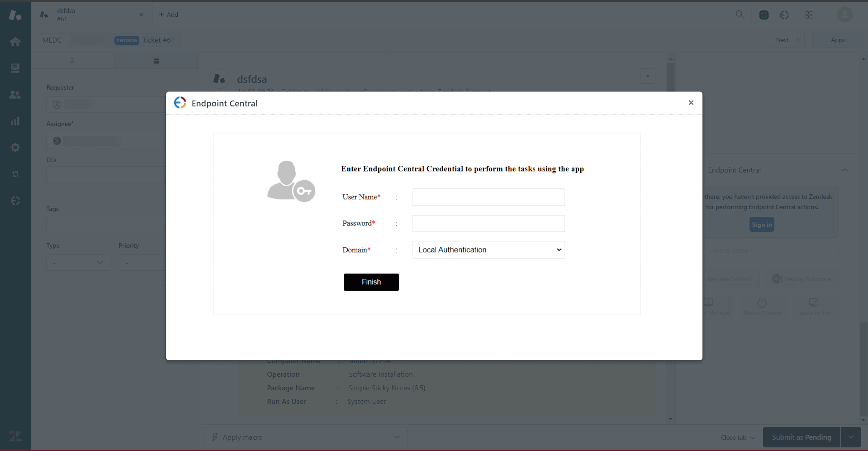Open the Views panel in the sidebar
The width and height of the screenshot is (868, 451).
[15, 68]
